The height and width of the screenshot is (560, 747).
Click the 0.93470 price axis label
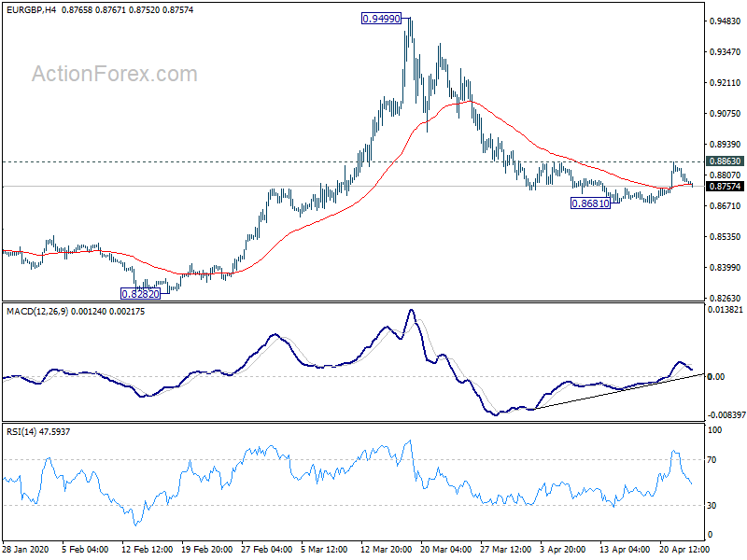tap(726, 52)
